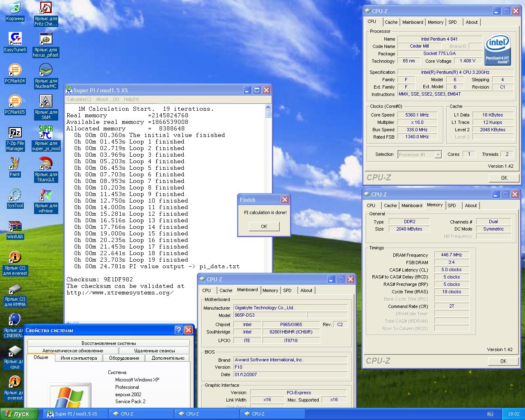Open Дополнительно tab in System Properties
This screenshot has width=525, height=420.
coord(168,358)
